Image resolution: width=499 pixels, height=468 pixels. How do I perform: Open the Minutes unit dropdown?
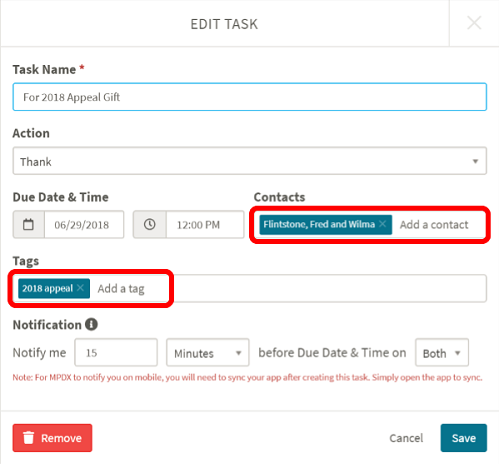208,353
